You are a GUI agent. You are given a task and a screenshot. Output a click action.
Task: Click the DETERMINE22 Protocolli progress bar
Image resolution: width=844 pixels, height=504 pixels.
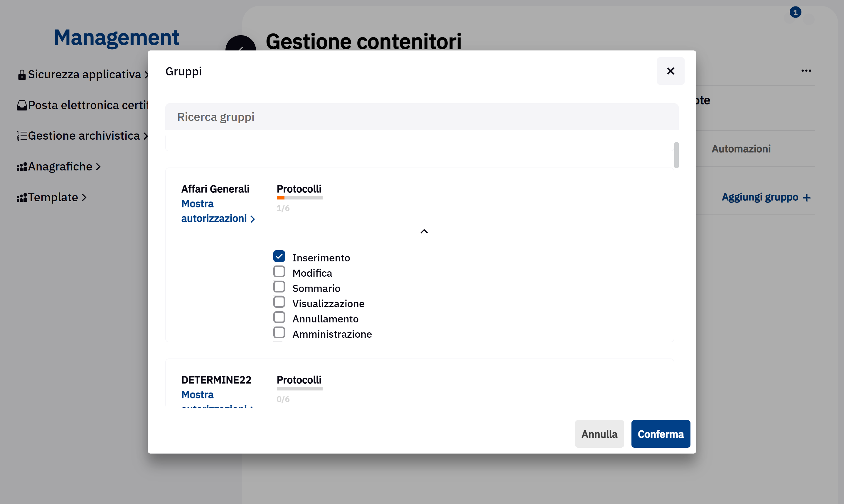tap(299, 388)
